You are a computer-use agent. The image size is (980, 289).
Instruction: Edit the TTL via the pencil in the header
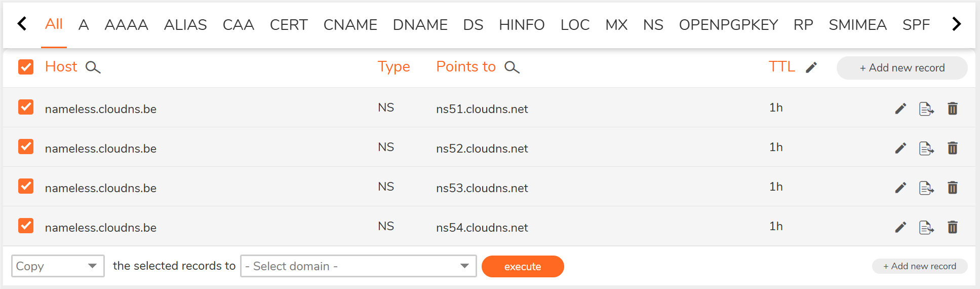pyautogui.click(x=811, y=67)
